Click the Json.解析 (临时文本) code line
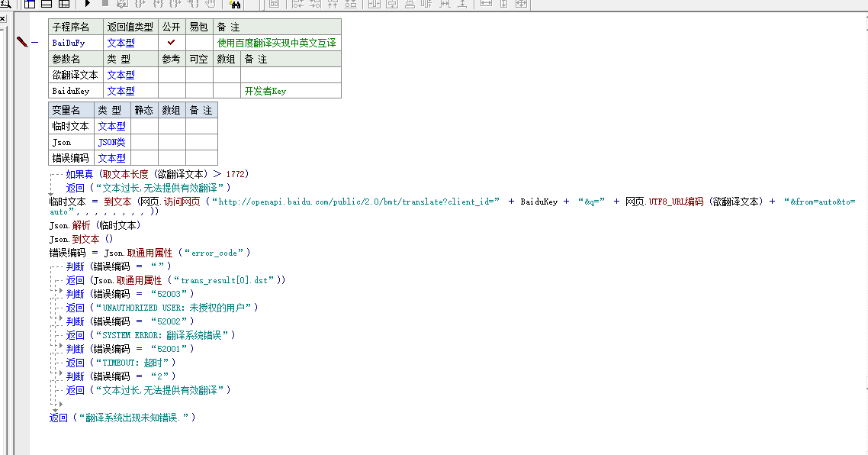The width and height of the screenshot is (868, 455). pos(95,225)
